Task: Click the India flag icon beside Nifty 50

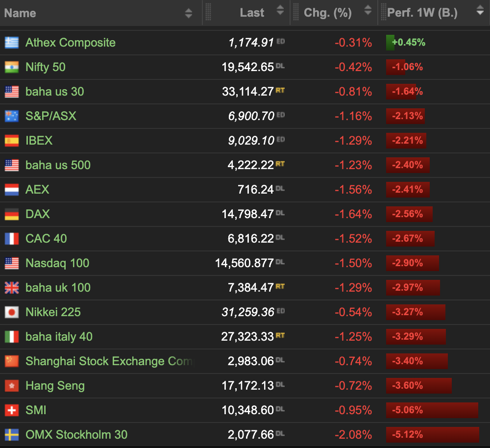Action: coord(12,67)
